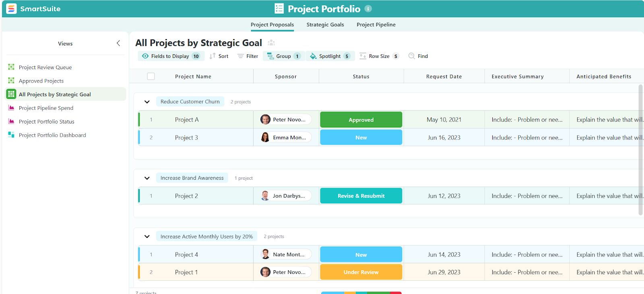The image size is (644, 294).
Task: Open sponsor Jon Darbys... on Project 2
Action: tap(286, 196)
